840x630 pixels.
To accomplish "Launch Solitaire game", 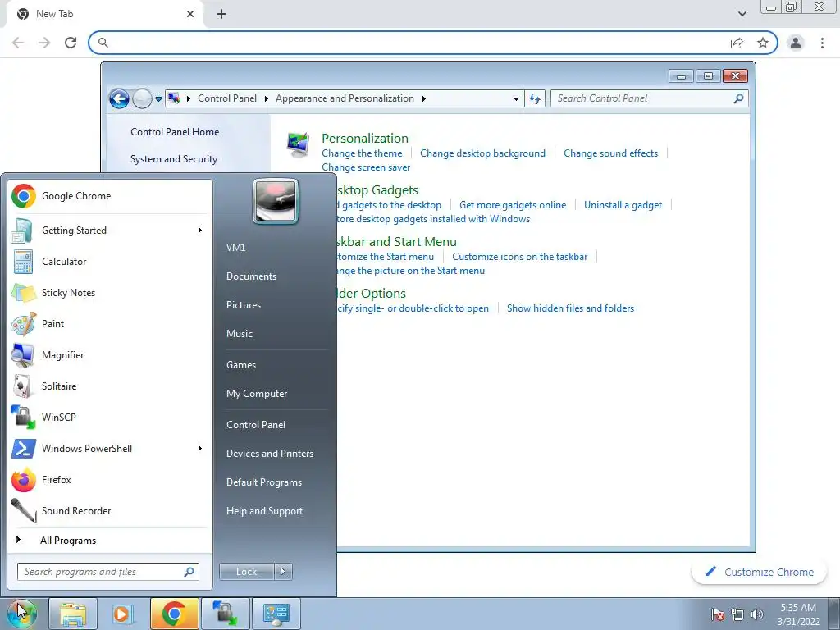I will point(111,386).
